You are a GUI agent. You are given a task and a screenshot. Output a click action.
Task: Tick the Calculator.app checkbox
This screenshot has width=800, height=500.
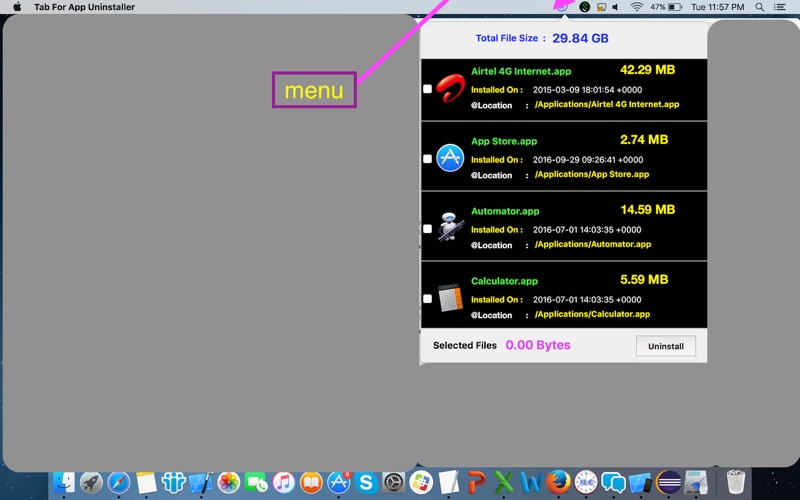(x=428, y=298)
